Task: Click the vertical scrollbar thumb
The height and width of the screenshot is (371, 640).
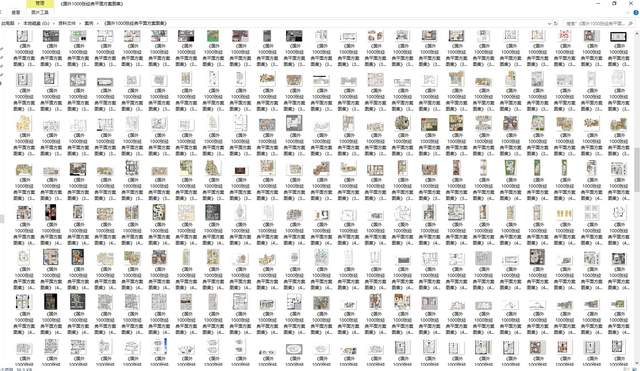Action: [637, 169]
